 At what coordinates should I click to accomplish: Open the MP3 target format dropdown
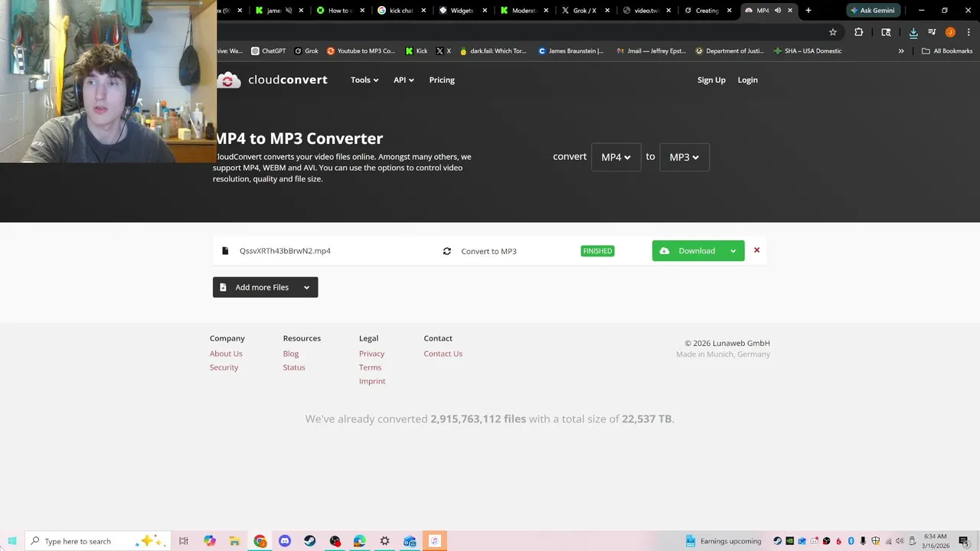coord(684,157)
